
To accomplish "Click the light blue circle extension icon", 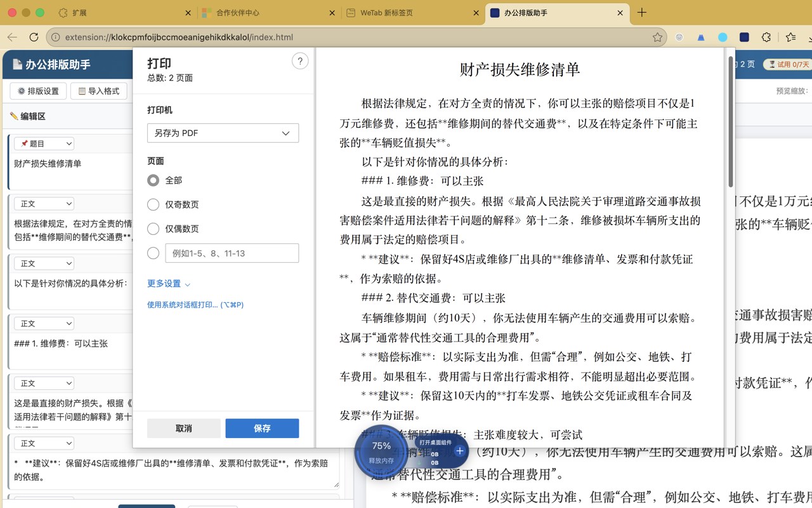I will tap(723, 37).
